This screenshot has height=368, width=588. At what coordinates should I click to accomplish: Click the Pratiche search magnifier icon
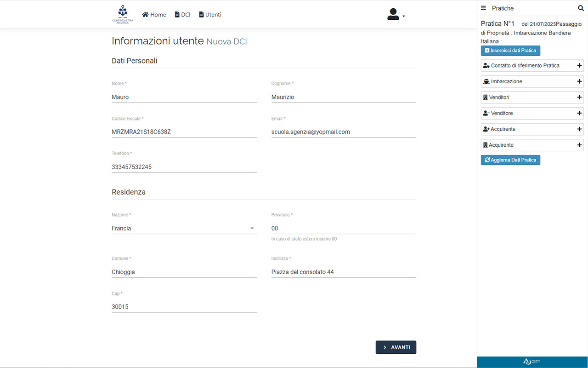tap(581, 8)
